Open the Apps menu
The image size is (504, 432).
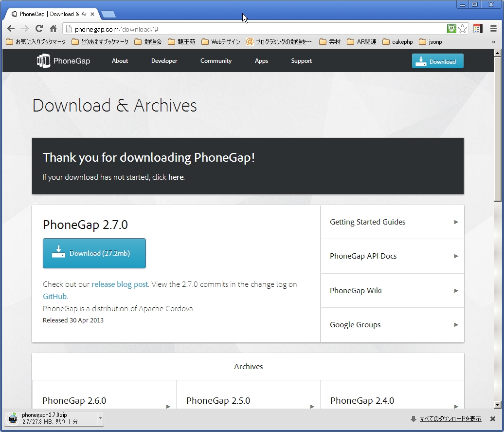[261, 61]
